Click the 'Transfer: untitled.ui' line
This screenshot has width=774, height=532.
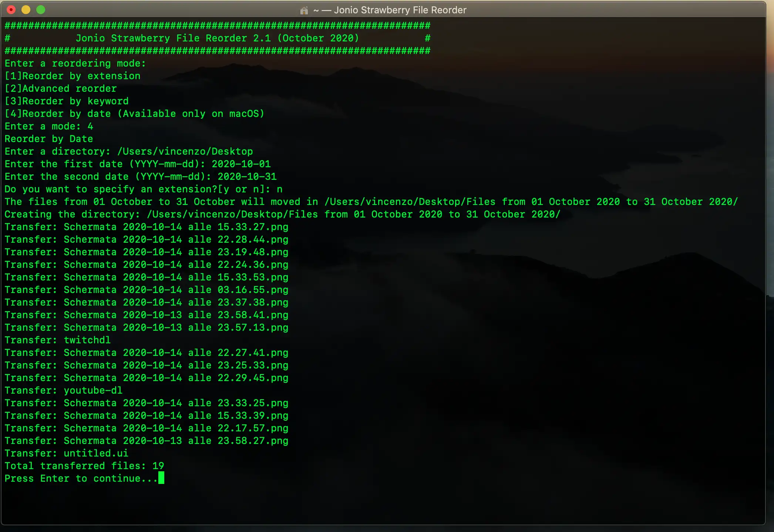pyautogui.click(x=67, y=453)
